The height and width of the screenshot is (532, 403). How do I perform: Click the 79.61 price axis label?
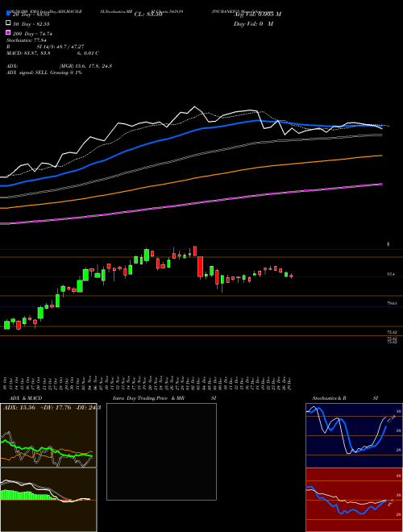(x=392, y=303)
